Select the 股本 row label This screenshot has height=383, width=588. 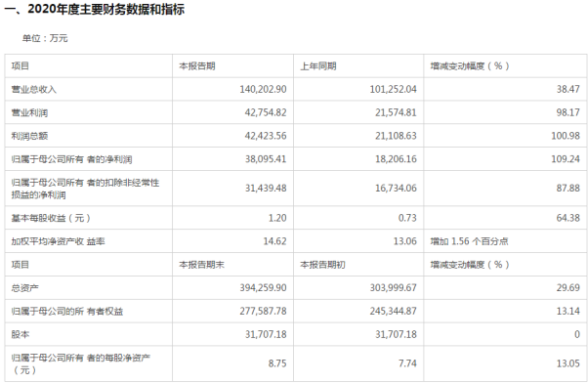coord(21,334)
